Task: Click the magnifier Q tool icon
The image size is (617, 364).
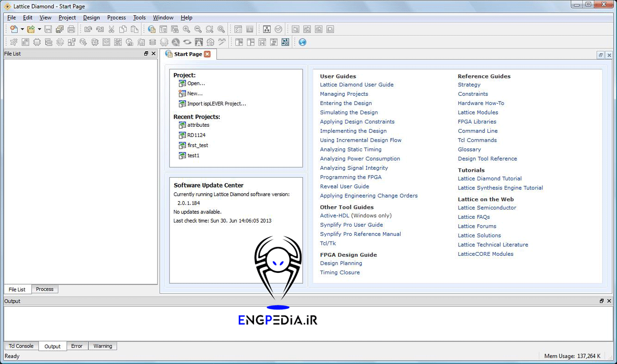Action: [x=176, y=42]
